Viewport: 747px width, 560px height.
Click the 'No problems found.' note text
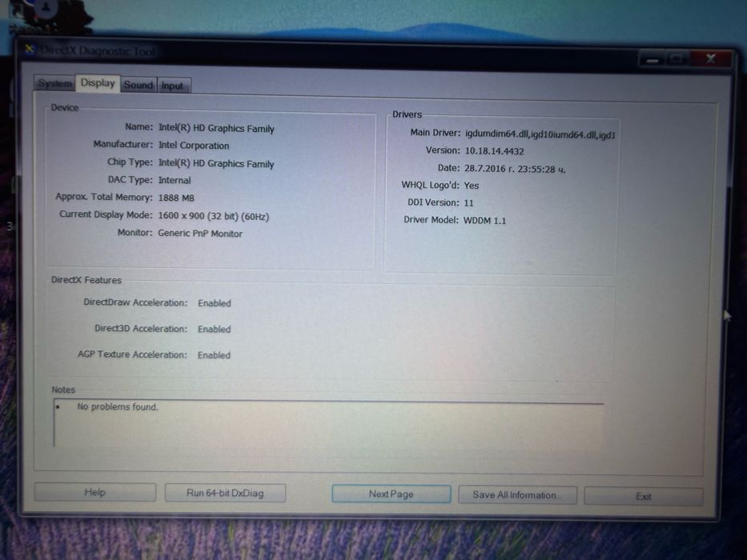[118, 406]
